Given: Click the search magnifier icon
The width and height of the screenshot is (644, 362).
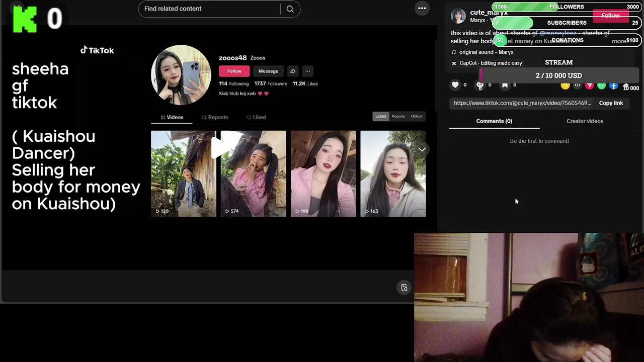Looking at the screenshot, I should click(x=290, y=9).
